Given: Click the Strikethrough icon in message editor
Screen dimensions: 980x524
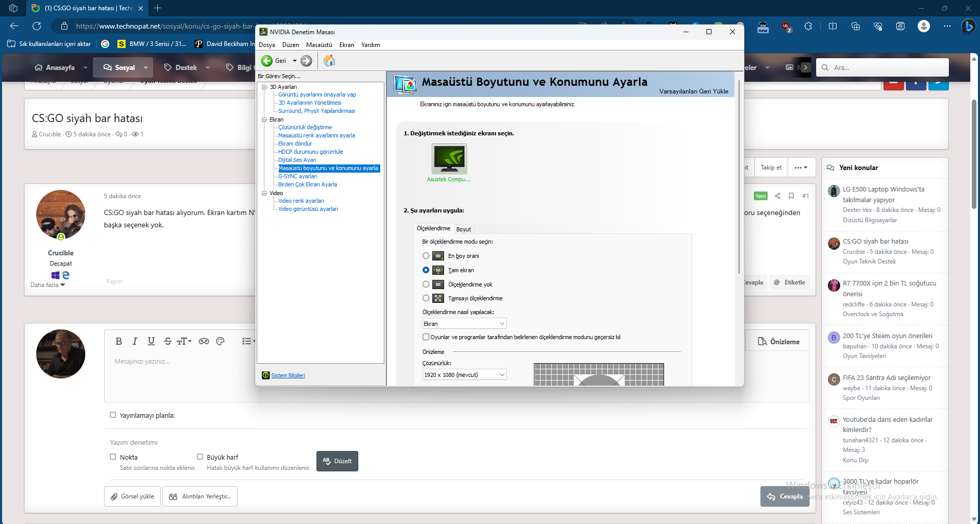Looking at the screenshot, I should click(167, 341).
